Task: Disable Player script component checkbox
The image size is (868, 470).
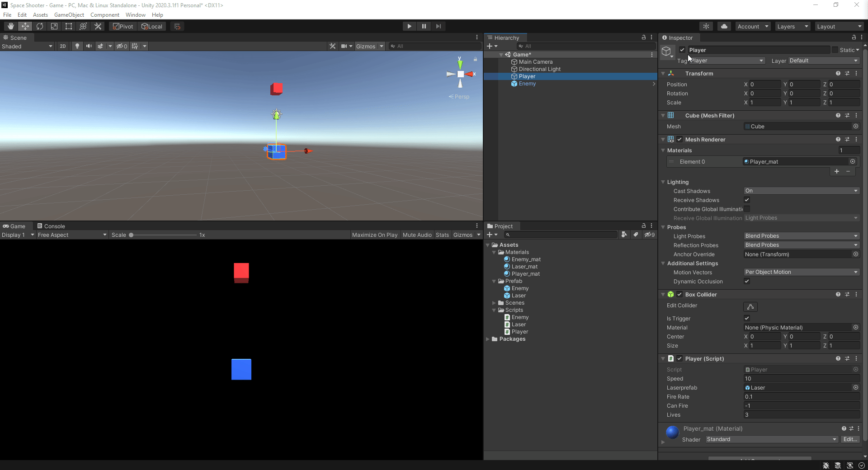Action: tap(679, 358)
